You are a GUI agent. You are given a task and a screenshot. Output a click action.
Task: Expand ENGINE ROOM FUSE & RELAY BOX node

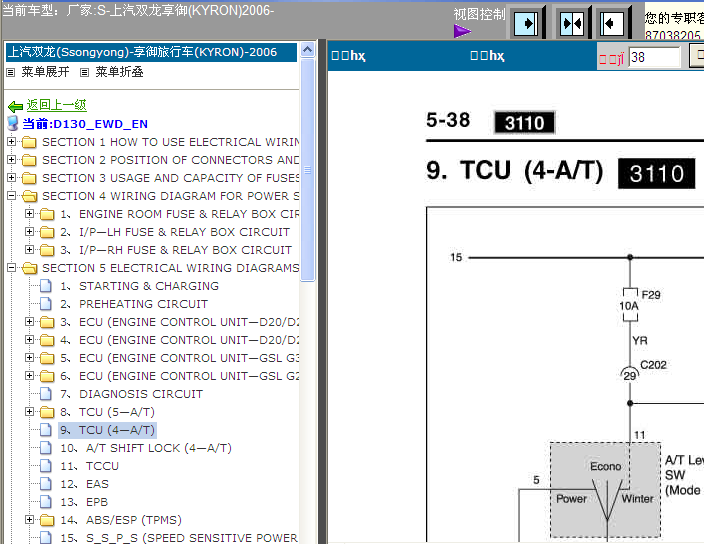click(x=30, y=214)
